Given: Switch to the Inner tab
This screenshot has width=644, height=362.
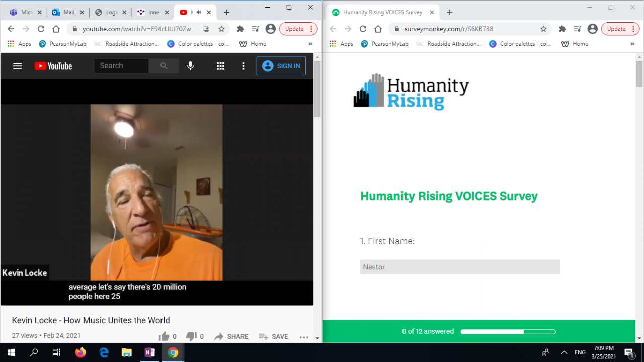Looking at the screenshot, I should click(153, 12).
